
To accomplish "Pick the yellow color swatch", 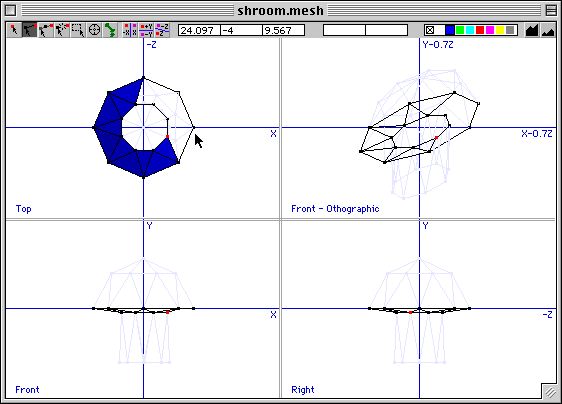I will click(500, 30).
